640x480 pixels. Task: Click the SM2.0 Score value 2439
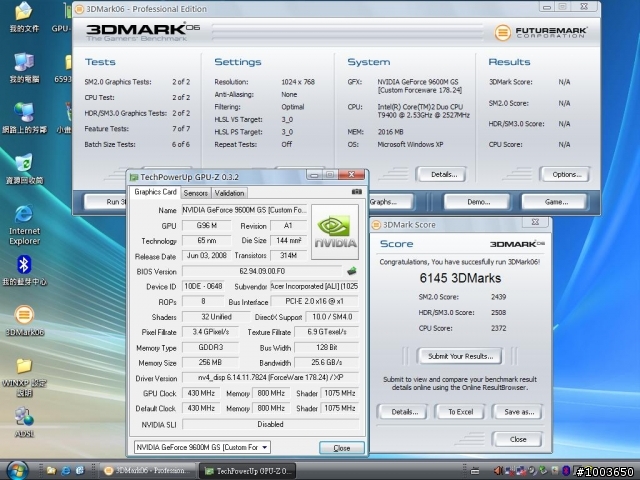(498, 297)
